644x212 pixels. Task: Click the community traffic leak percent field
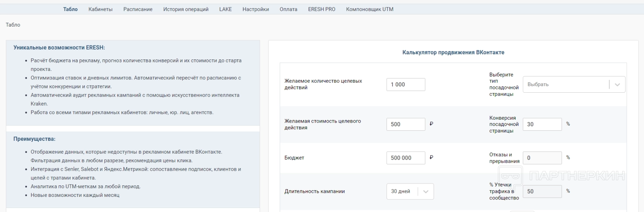pos(542,191)
